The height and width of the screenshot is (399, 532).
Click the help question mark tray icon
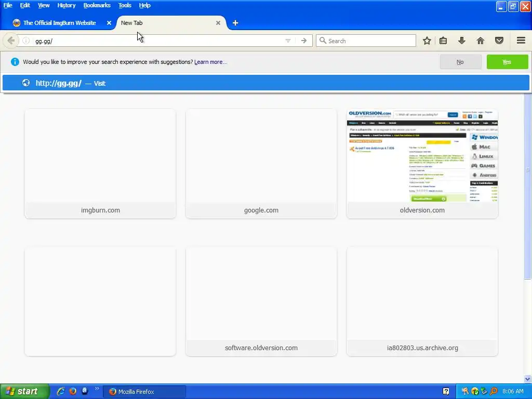446,392
